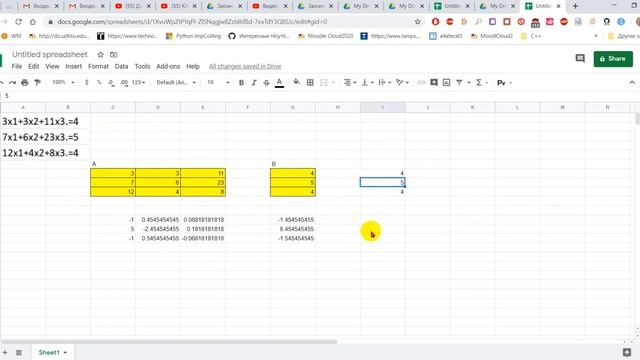640x360 pixels.
Task: Insert a comment from the toolbar
Action: (434, 82)
